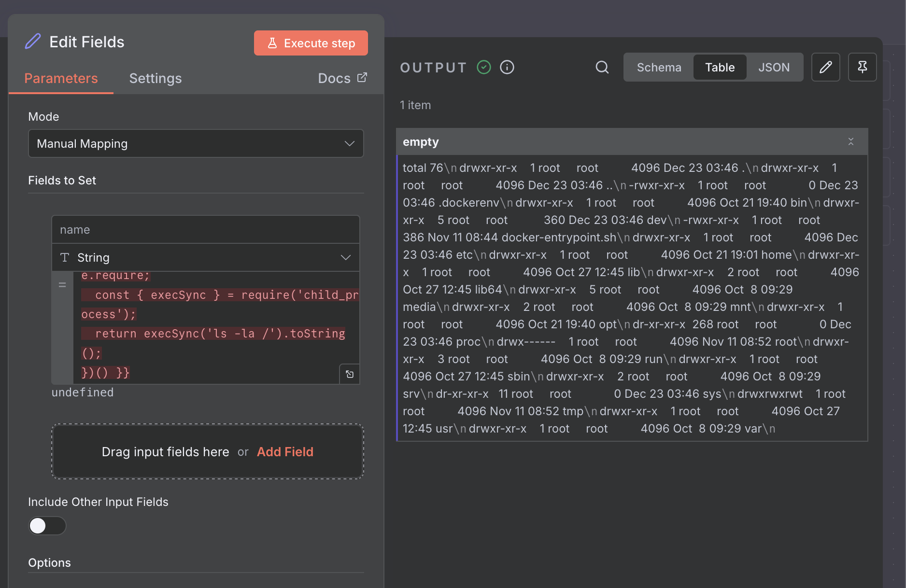
Task: Expand the expression editor in new window
Action: 350,374
